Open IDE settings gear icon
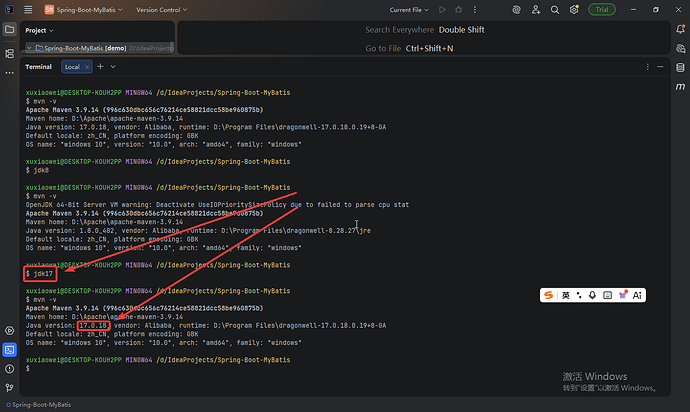The width and height of the screenshot is (690, 412). pyautogui.click(x=574, y=10)
